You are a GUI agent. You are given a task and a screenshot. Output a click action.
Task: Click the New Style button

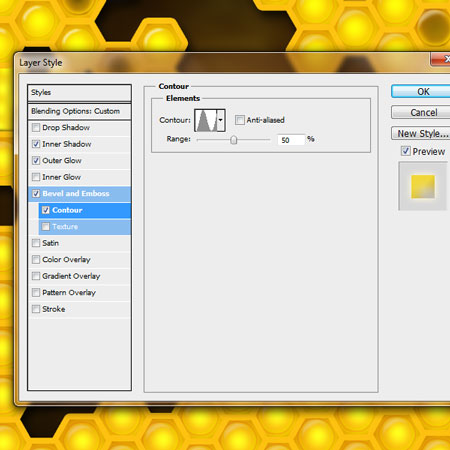pos(421,133)
